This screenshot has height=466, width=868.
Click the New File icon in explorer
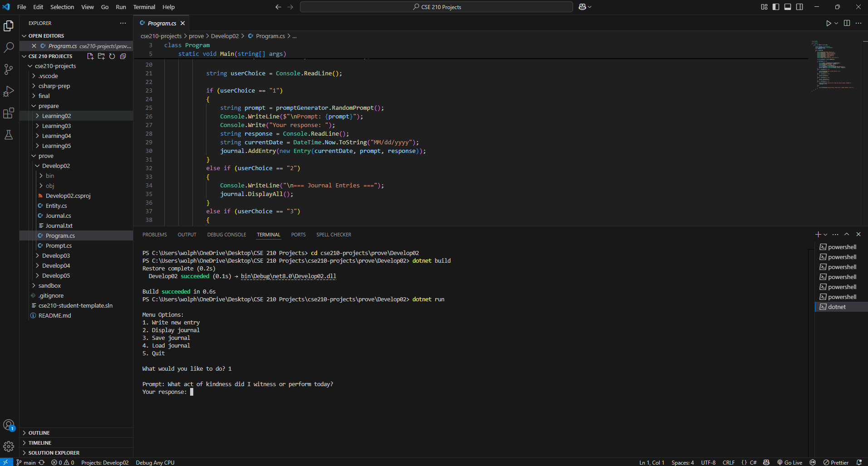click(90, 56)
